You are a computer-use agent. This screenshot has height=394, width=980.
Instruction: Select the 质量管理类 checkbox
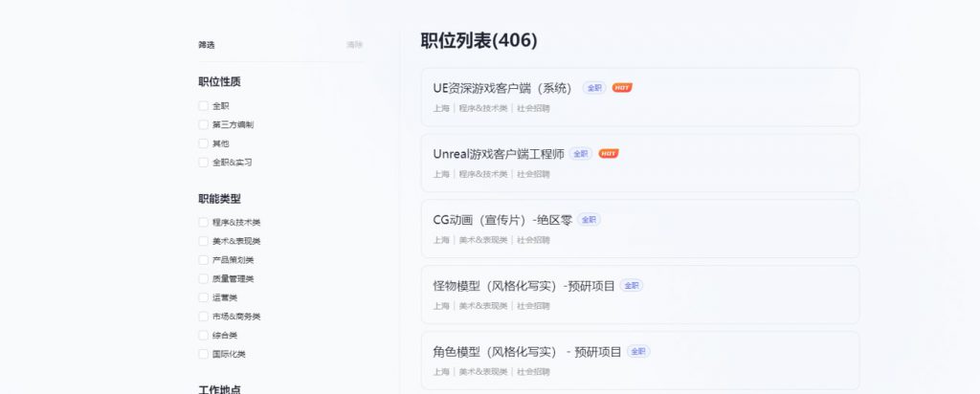point(203,279)
